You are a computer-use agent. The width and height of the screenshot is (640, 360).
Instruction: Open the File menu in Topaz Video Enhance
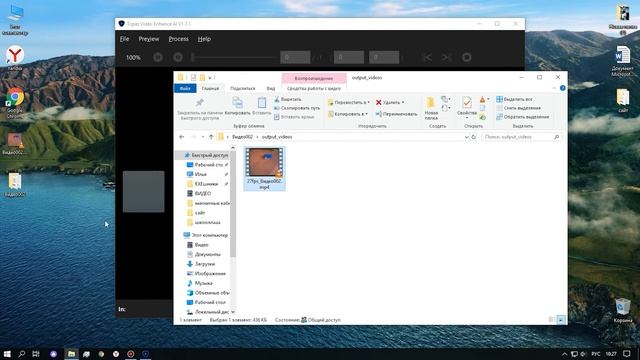[x=124, y=39]
